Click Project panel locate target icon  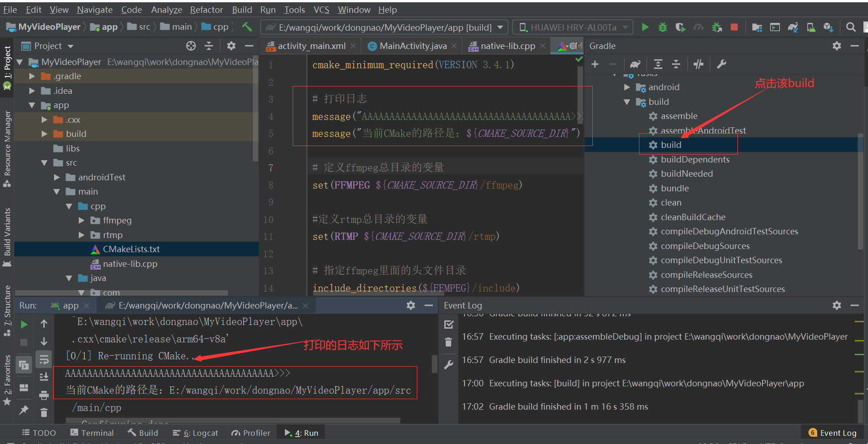click(x=191, y=46)
